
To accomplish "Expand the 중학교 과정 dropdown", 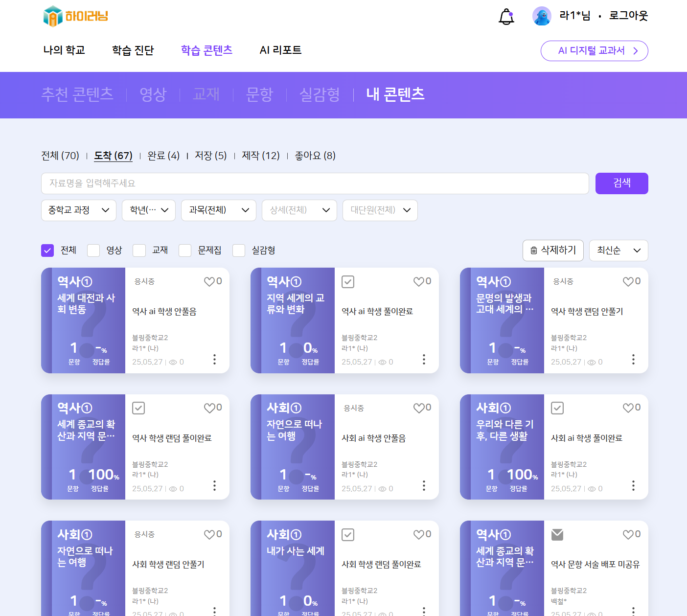I will point(78,210).
